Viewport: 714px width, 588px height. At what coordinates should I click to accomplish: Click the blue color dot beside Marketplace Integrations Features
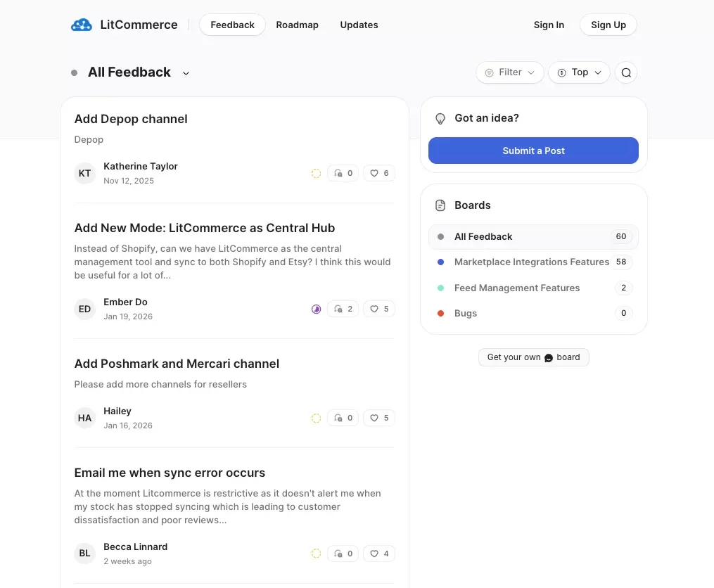click(x=440, y=262)
